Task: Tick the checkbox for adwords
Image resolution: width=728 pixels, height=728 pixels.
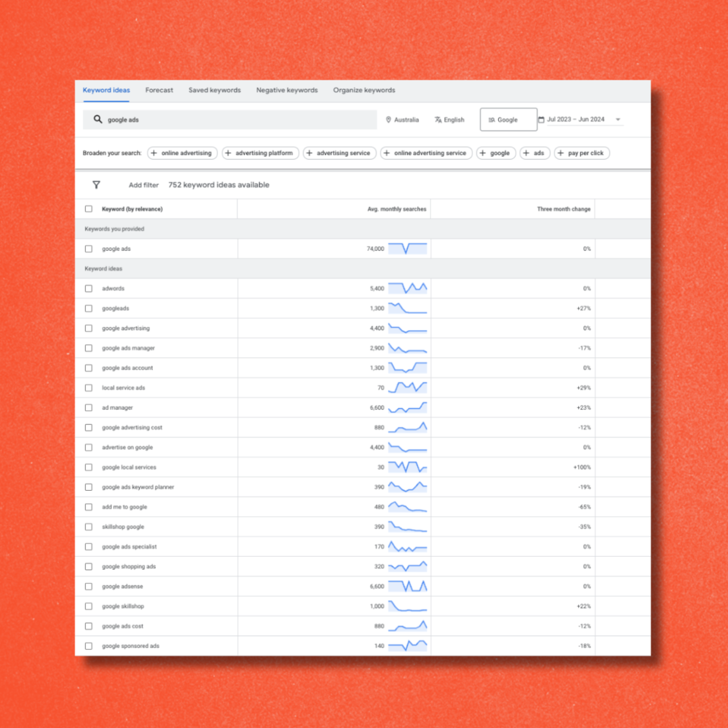Action: pos(89,288)
